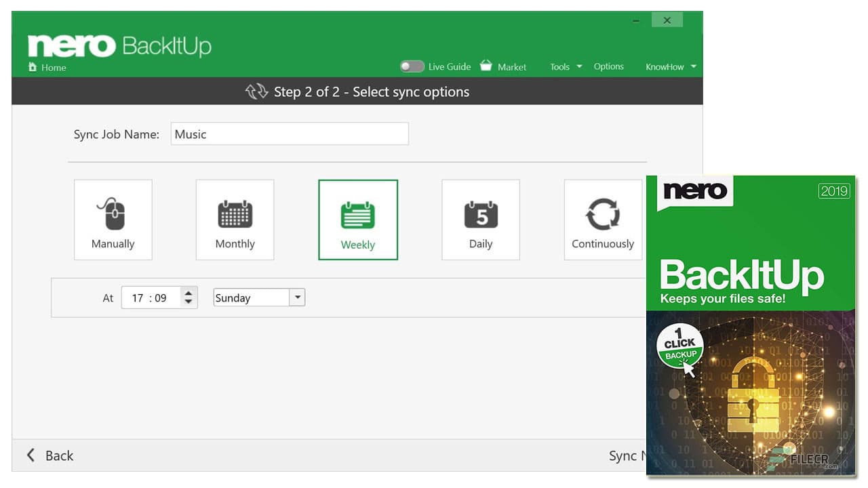Click inside the Sync Job Name field
Image resolution: width=868 pixels, height=488 pixels.
tap(290, 134)
